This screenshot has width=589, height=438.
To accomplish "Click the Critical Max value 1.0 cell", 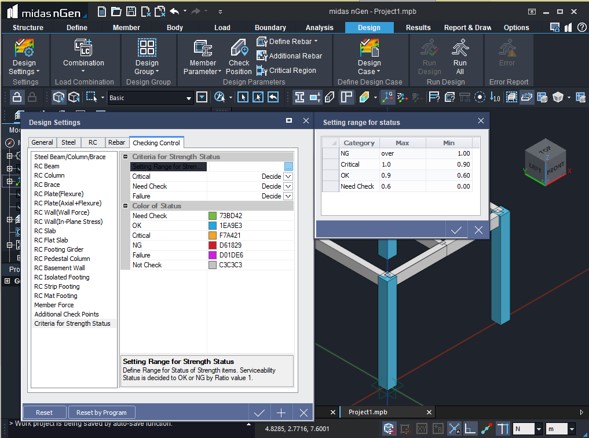I will 403,165.
